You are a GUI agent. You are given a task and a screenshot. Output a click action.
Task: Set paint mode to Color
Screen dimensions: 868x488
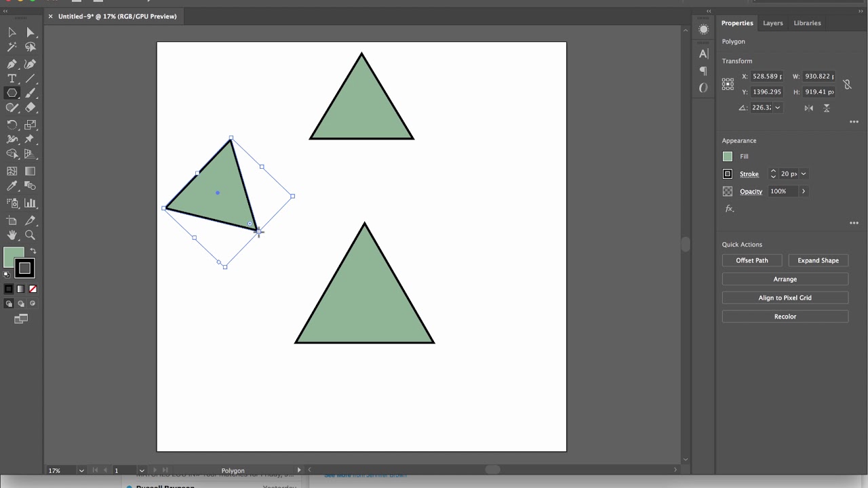[x=9, y=289]
